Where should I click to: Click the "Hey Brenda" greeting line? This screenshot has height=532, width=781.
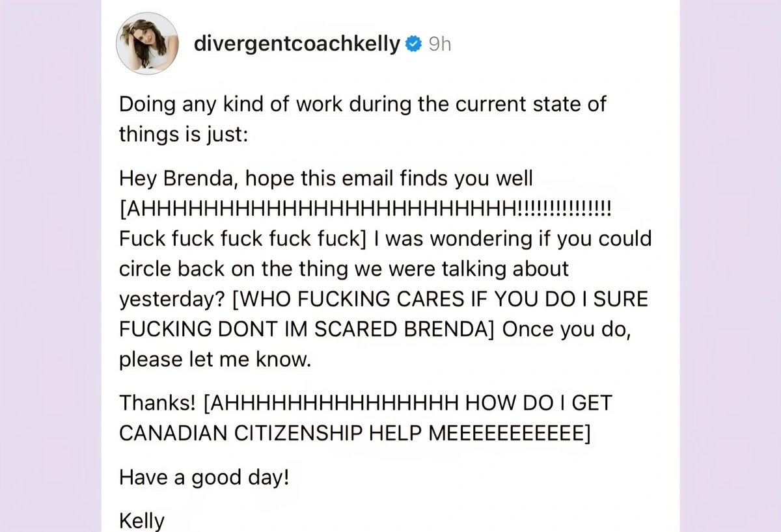point(325,178)
